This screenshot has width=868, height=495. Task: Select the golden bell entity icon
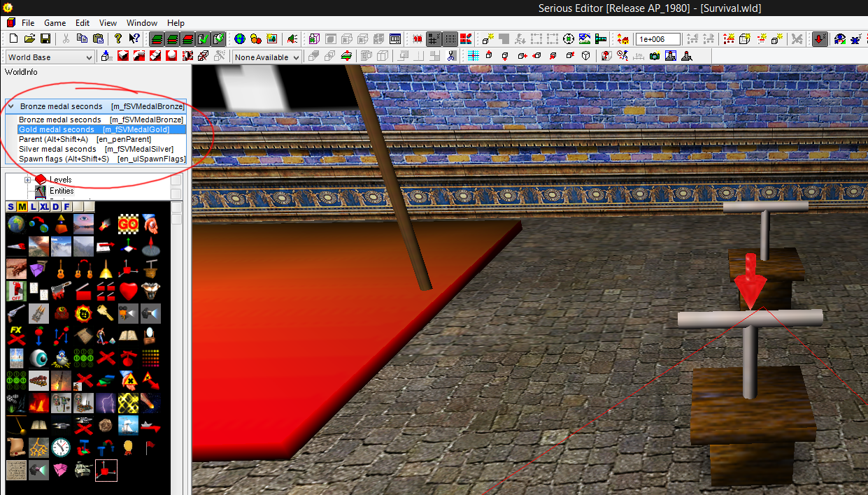point(106,268)
